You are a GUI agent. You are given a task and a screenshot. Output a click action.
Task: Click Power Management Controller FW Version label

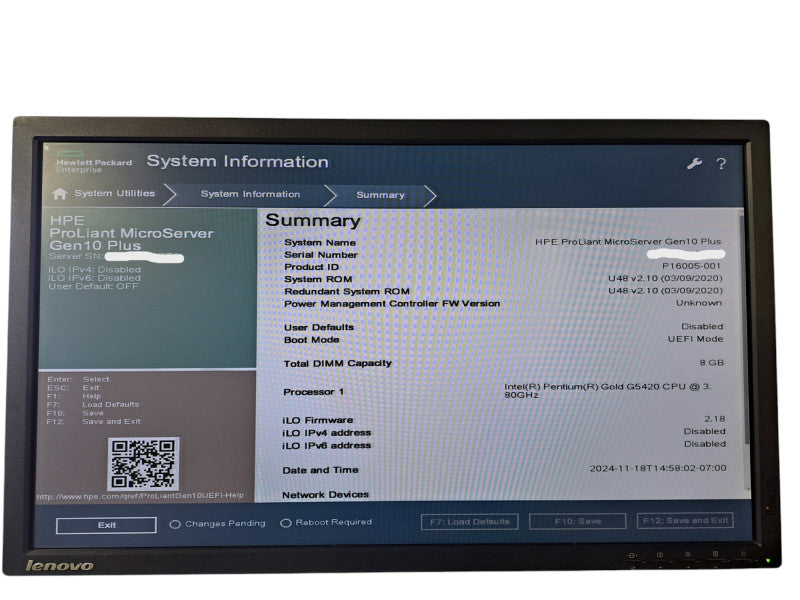pos(392,304)
